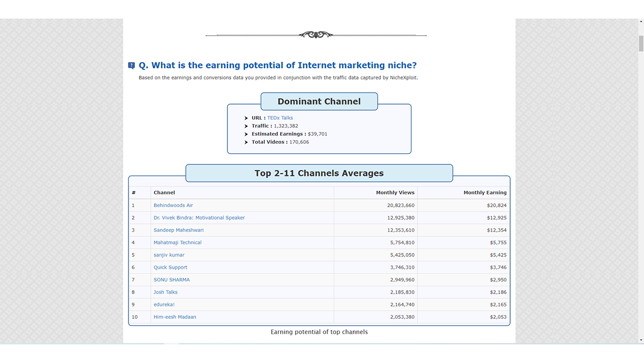Open the SONU SHARMA channel
This screenshot has width=644, height=362.
172,280
